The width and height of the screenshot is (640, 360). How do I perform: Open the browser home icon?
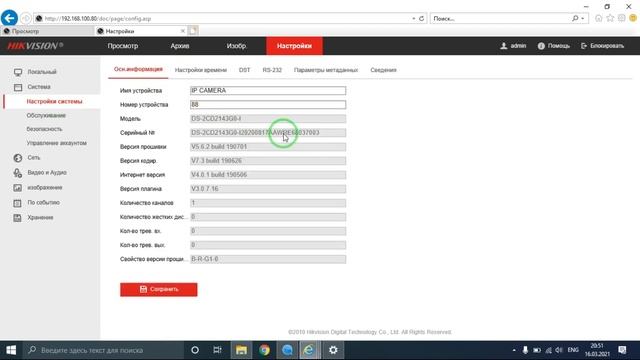[598, 18]
